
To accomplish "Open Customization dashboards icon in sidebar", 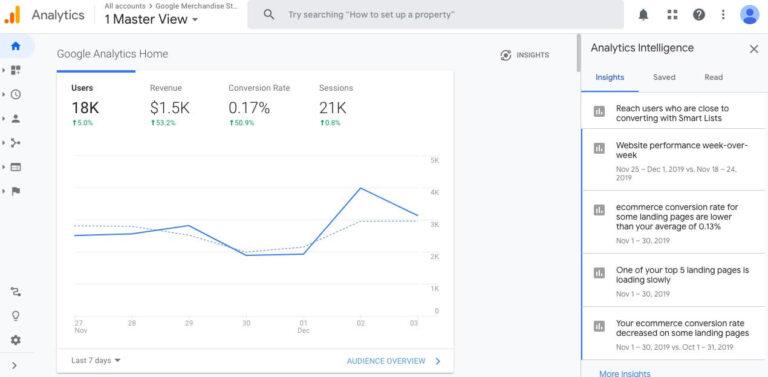I will click(16, 71).
